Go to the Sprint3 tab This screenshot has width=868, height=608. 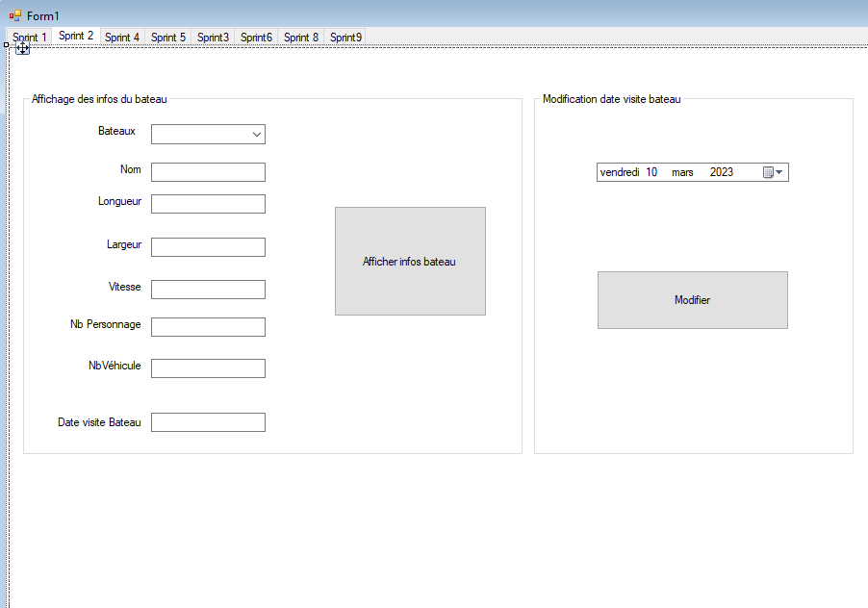pyautogui.click(x=213, y=38)
